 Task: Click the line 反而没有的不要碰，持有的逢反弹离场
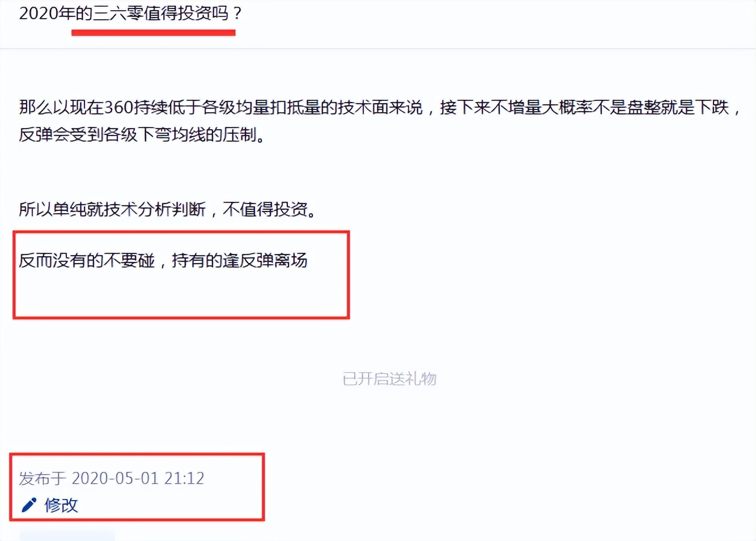click(163, 260)
